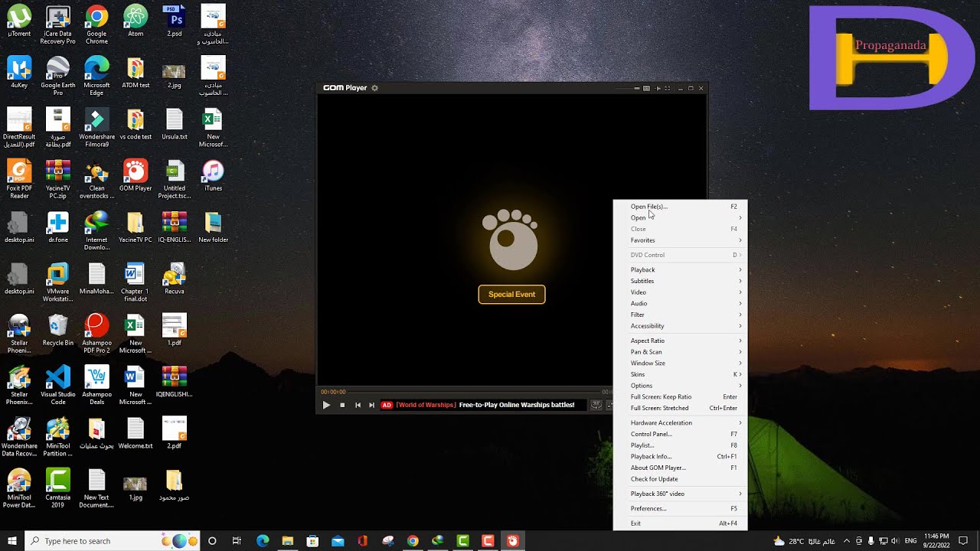Open the Hardware Acceleration submenu
This screenshot has width=980, height=551.
(680, 423)
